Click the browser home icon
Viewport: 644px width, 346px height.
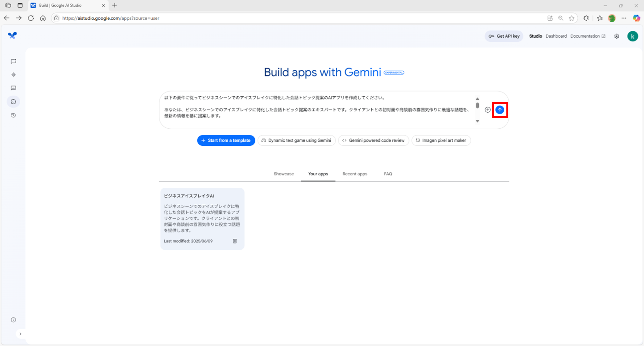[43, 18]
